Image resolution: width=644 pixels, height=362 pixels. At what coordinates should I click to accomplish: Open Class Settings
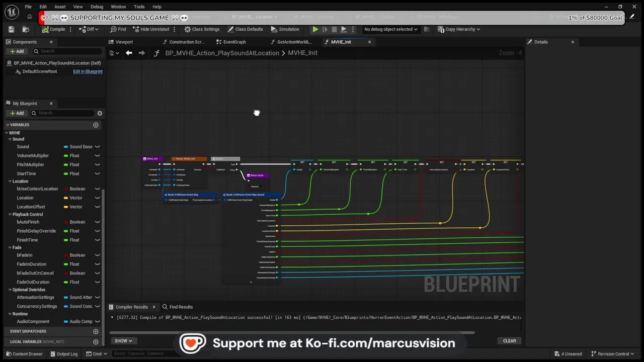pyautogui.click(x=202, y=29)
